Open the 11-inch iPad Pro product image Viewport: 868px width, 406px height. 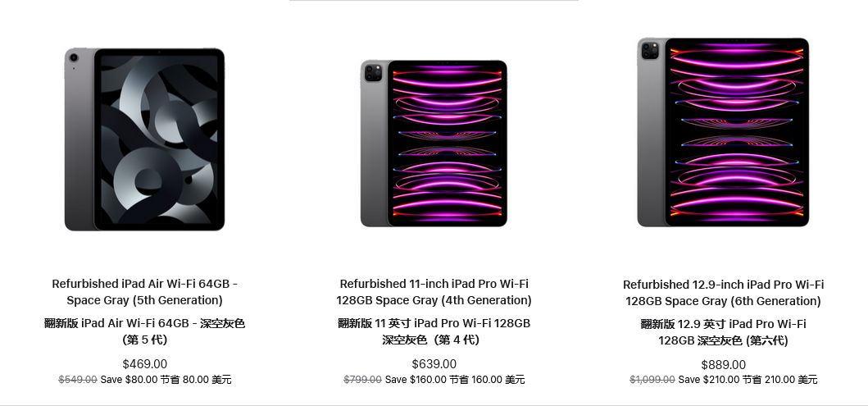pyautogui.click(x=434, y=144)
